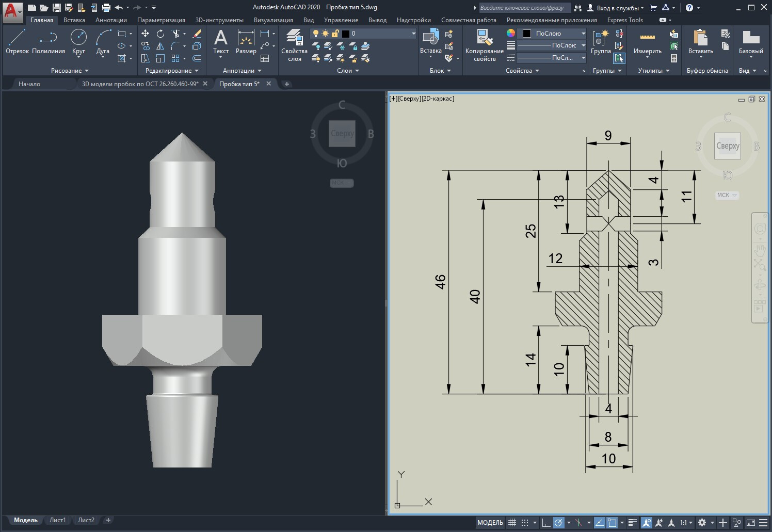
Task: Toggle the drawing grid display
Action: point(512,523)
